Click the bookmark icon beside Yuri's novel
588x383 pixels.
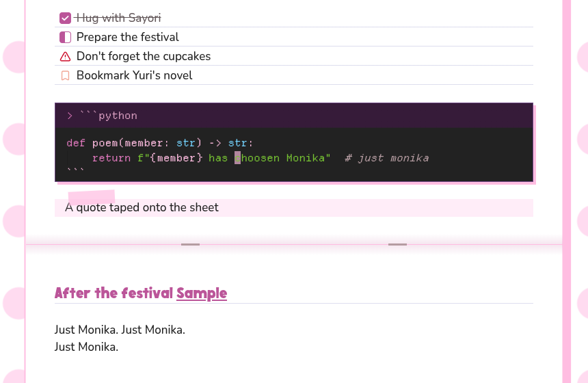point(65,76)
